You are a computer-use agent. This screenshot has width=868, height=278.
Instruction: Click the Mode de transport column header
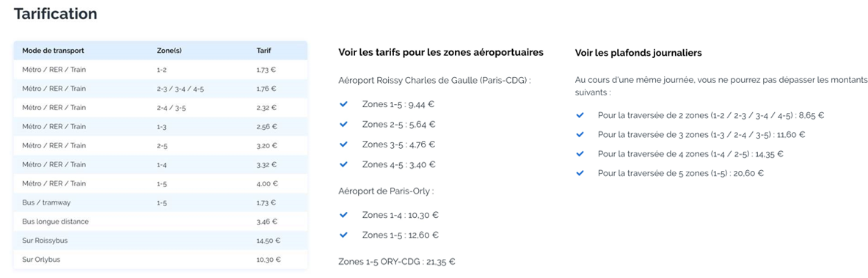[x=53, y=51]
